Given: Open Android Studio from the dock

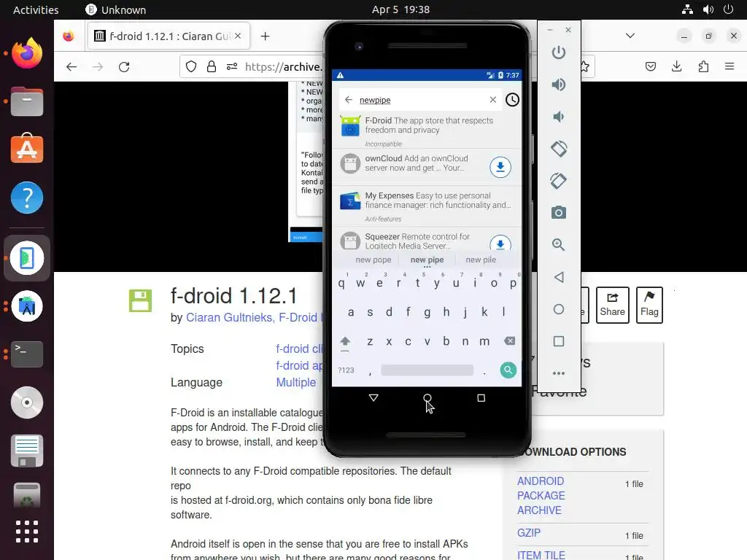Looking at the screenshot, I should pos(27,306).
